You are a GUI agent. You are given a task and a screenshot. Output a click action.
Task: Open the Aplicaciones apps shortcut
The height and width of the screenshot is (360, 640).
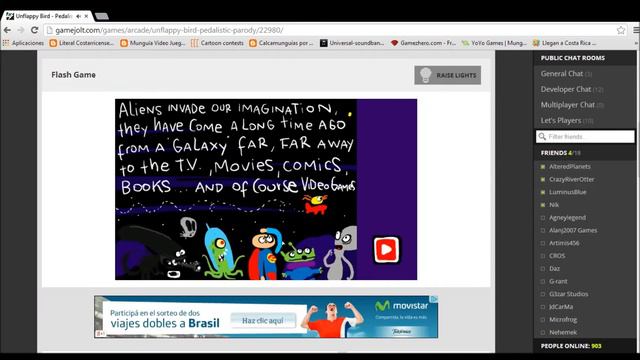click(23, 43)
